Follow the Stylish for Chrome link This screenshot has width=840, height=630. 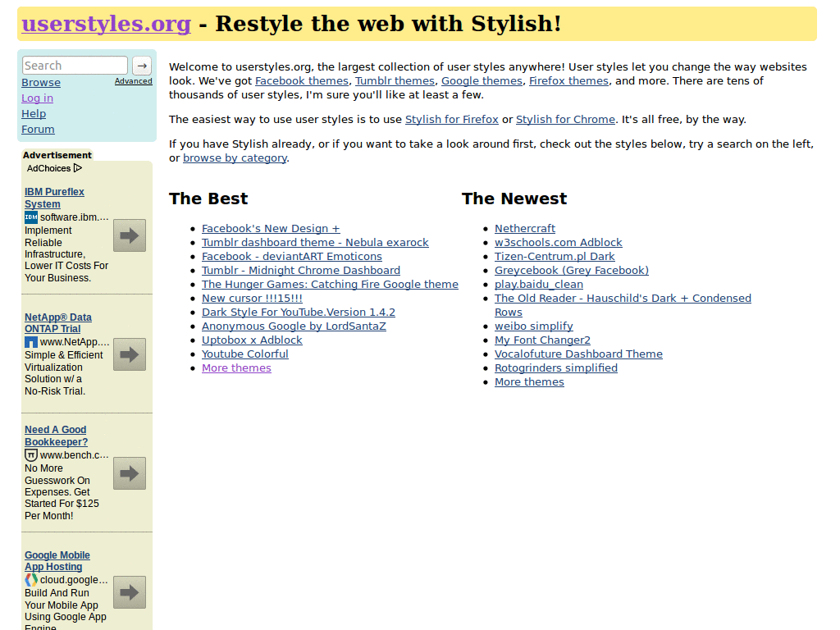[x=566, y=120]
